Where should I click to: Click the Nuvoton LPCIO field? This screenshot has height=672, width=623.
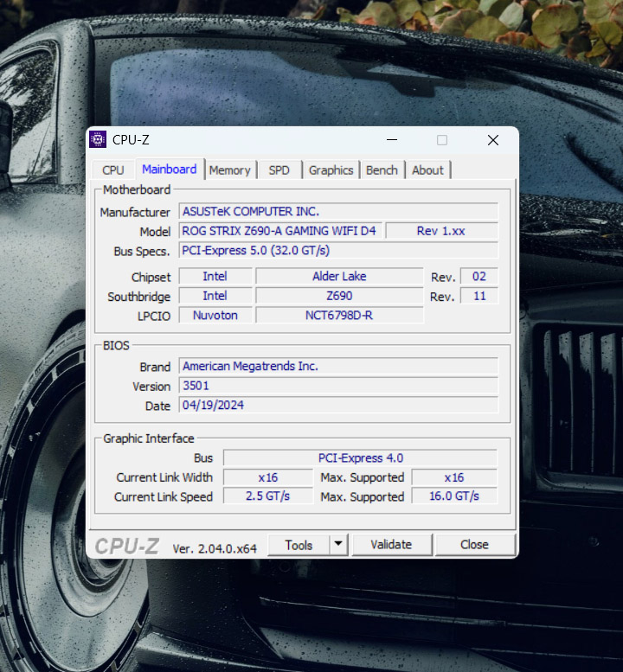(215, 316)
